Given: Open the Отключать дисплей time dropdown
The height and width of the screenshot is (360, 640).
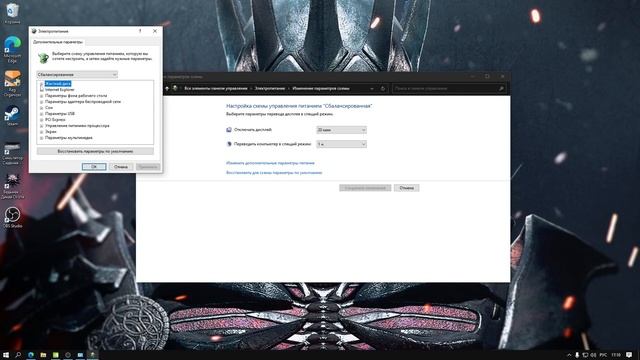Looking at the screenshot, I should (342, 130).
